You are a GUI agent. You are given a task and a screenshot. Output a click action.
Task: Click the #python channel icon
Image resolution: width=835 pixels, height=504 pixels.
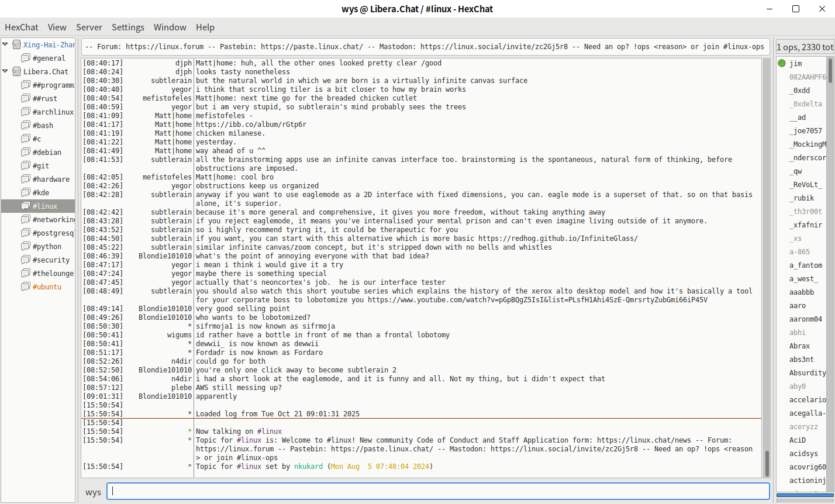coord(26,246)
